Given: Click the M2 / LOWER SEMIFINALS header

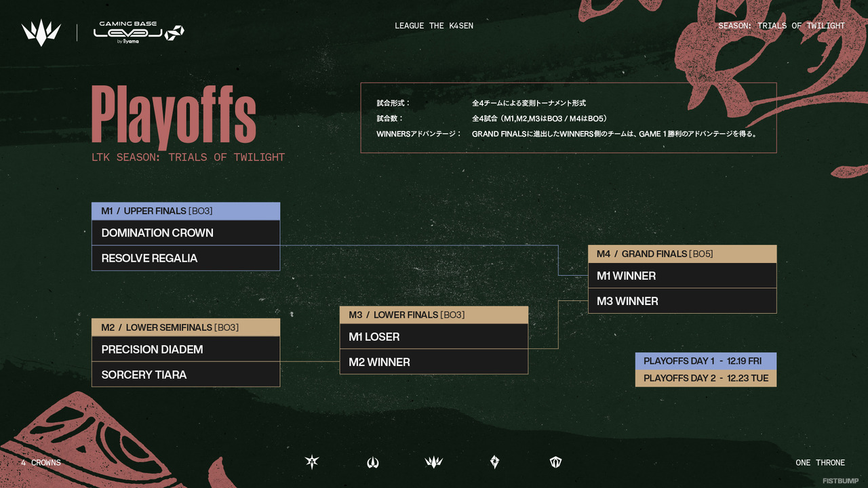Looking at the screenshot, I should (185, 327).
